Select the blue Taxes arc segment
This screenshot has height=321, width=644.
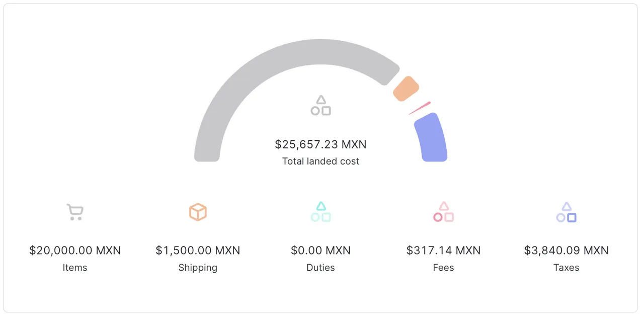(432, 138)
